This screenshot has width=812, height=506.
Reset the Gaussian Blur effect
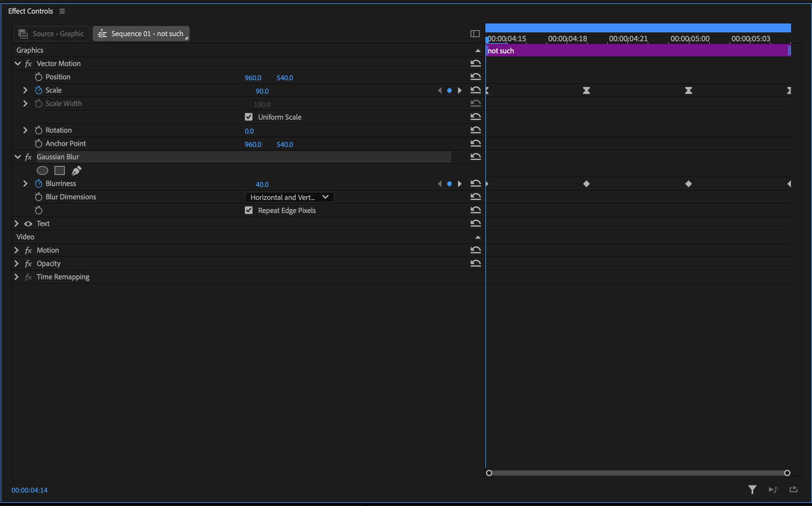pos(475,156)
